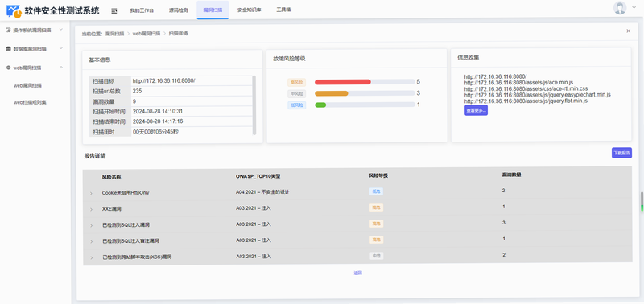Click the 扫描url总数 value 235

[x=137, y=91]
